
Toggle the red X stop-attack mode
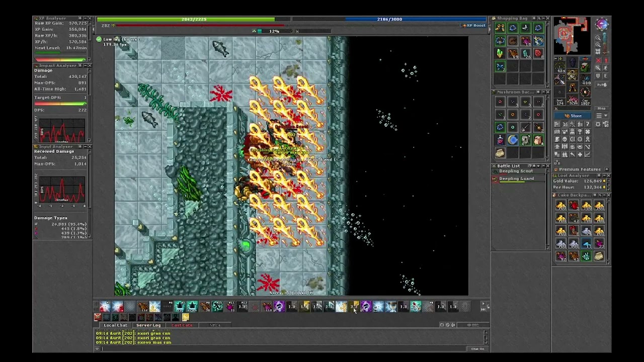[599, 60]
